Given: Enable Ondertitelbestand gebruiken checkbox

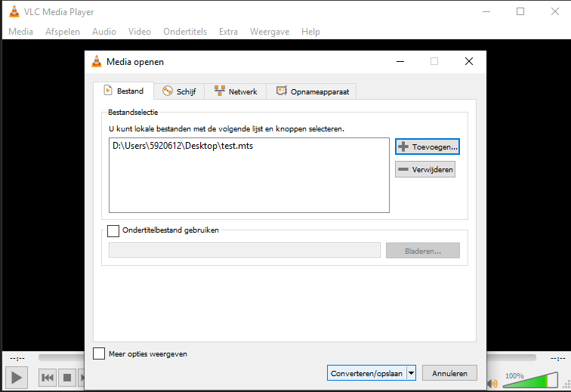Looking at the screenshot, I should [113, 230].
